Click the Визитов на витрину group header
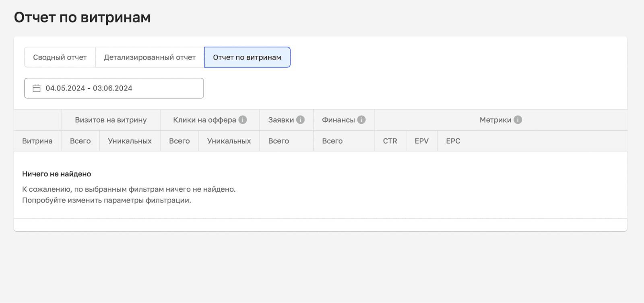 pyautogui.click(x=111, y=120)
